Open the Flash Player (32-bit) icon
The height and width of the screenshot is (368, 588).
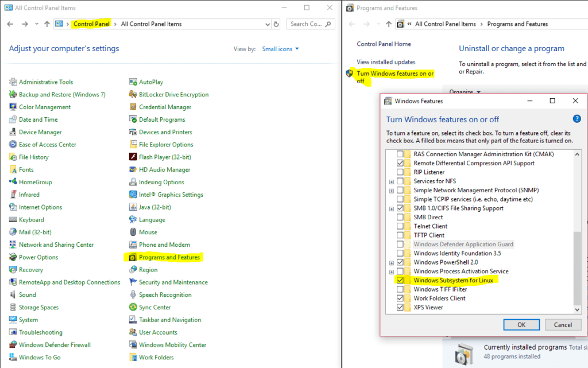(133, 157)
